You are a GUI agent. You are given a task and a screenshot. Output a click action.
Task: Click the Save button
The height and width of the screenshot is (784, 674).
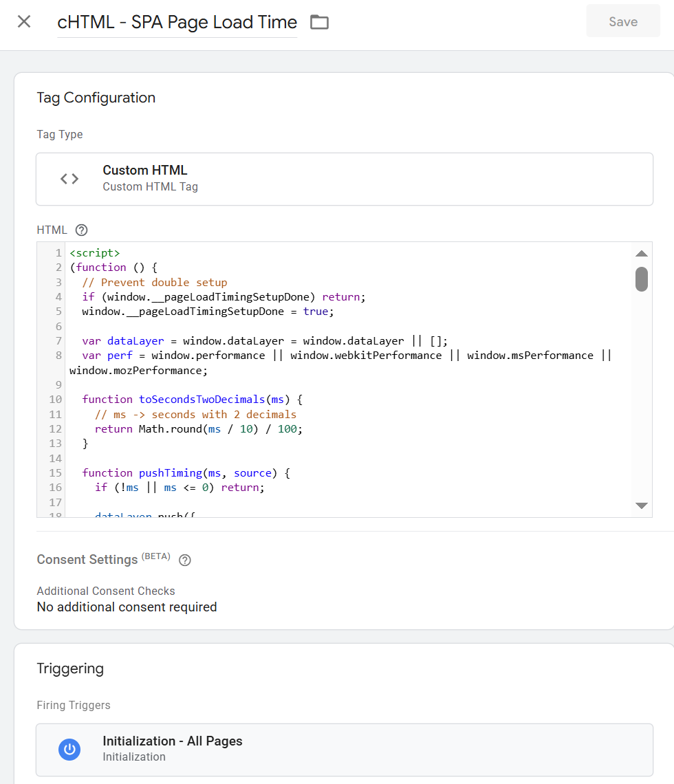(x=623, y=21)
